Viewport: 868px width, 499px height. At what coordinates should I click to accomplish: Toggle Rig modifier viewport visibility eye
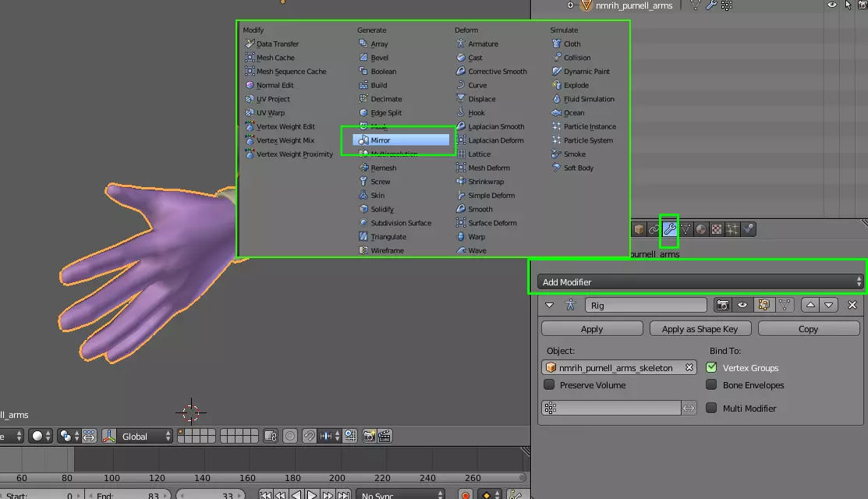pyautogui.click(x=742, y=306)
